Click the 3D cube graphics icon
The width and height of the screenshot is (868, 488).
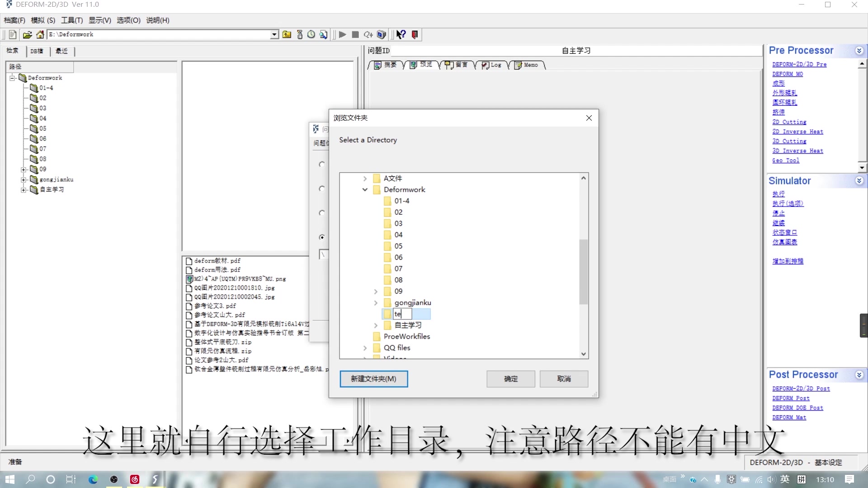coord(382,35)
